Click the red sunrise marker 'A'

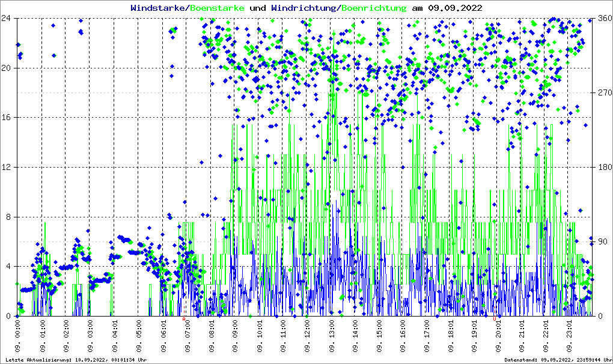[184, 320]
